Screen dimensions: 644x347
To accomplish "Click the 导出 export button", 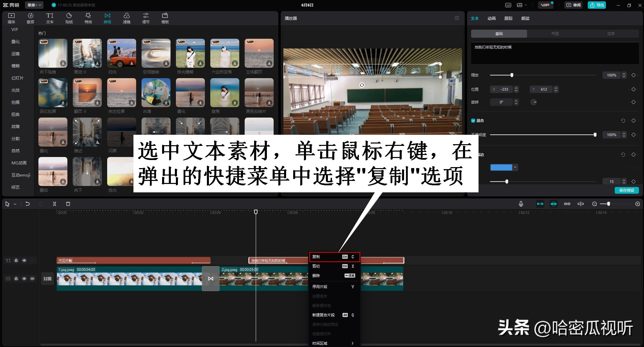I will 596,5.
